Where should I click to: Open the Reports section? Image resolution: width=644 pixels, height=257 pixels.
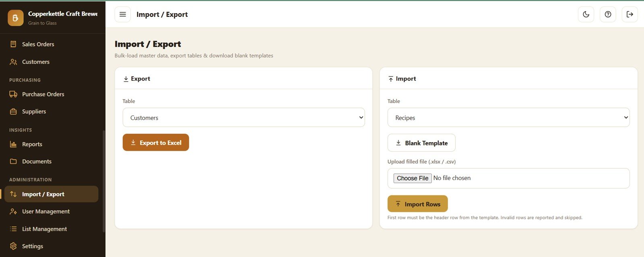(x=51, y=144)
